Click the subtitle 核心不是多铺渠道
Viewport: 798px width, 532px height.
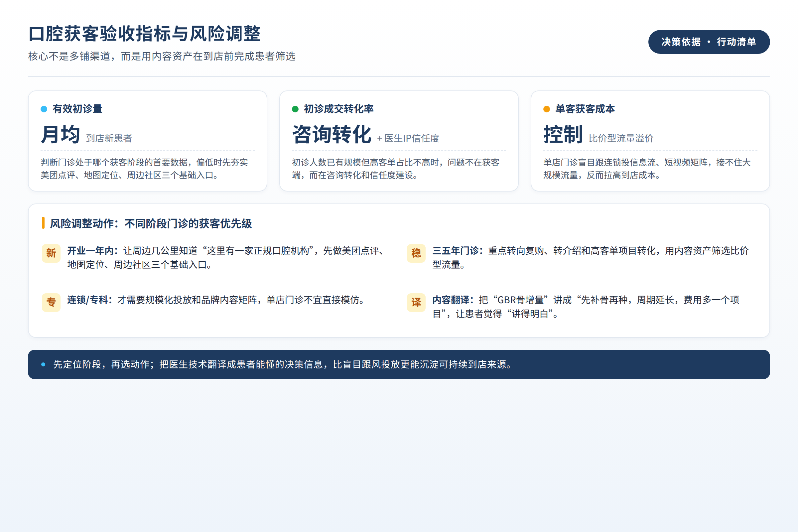click(x=162, y=56)
